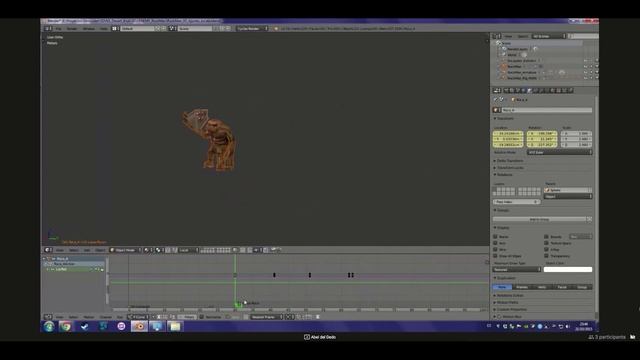Click the Blender logo icon in the top bar

pyautogui.click(x=276, y=29)
